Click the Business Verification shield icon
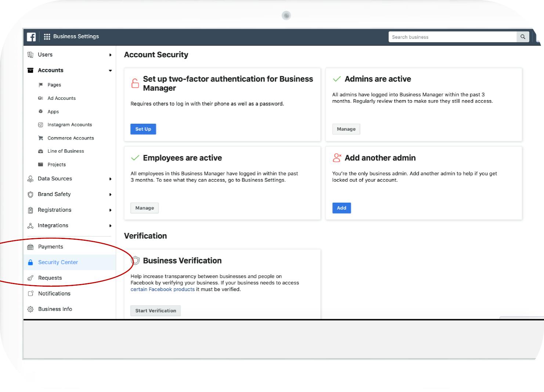Viewport: 544px width, 392px height. coord(136,261)
